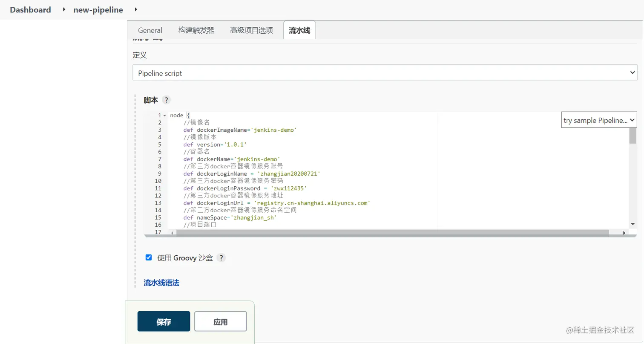
Task: Switch to the General tab
Action: coord(150,30)
